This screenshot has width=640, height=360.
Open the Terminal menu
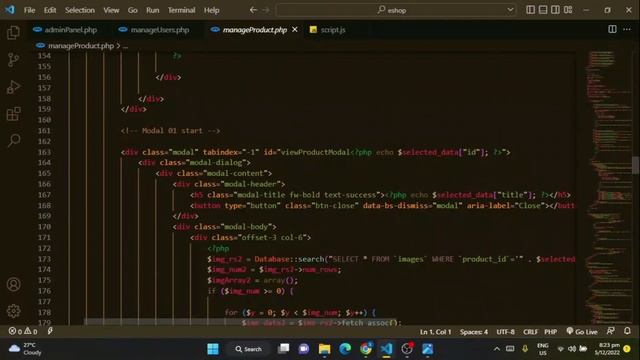click(x=181, y=10)
